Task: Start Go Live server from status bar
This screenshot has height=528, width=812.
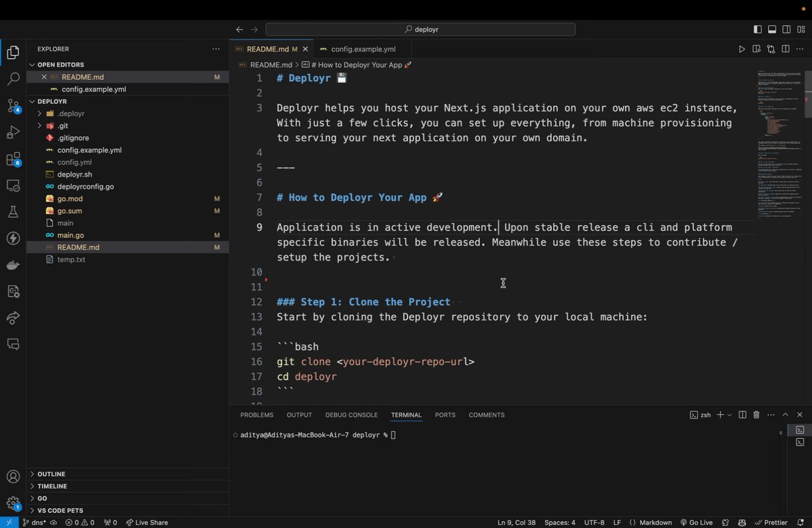Action: (x=696, y=522)
